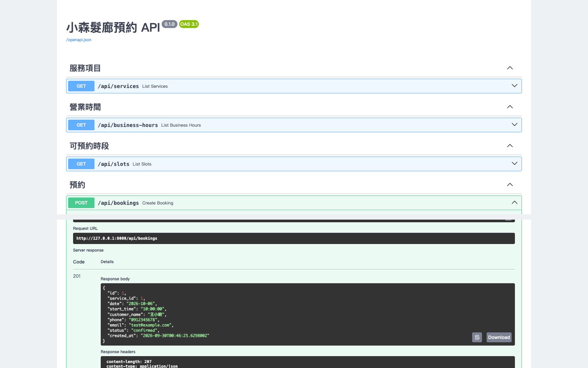Click the 0.1.0 version badge
The image size is (588, 368).
(169, 24)
